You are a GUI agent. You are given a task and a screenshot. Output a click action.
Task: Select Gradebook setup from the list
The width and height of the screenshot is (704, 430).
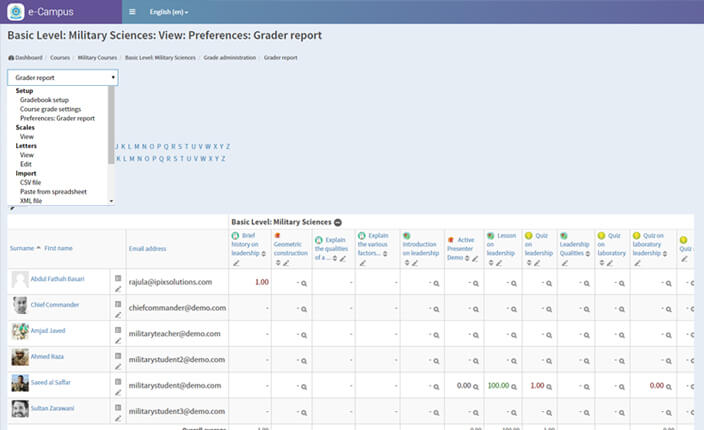44,100
